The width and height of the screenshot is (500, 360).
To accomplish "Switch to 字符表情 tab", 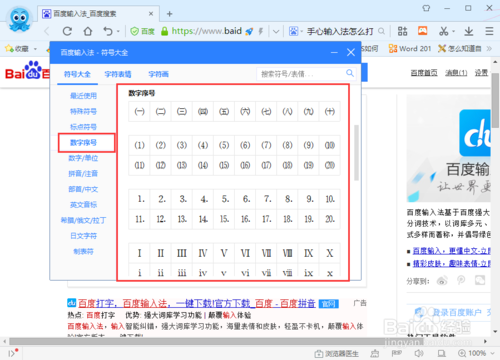I will pyautogui.click(x=118, y=74).
